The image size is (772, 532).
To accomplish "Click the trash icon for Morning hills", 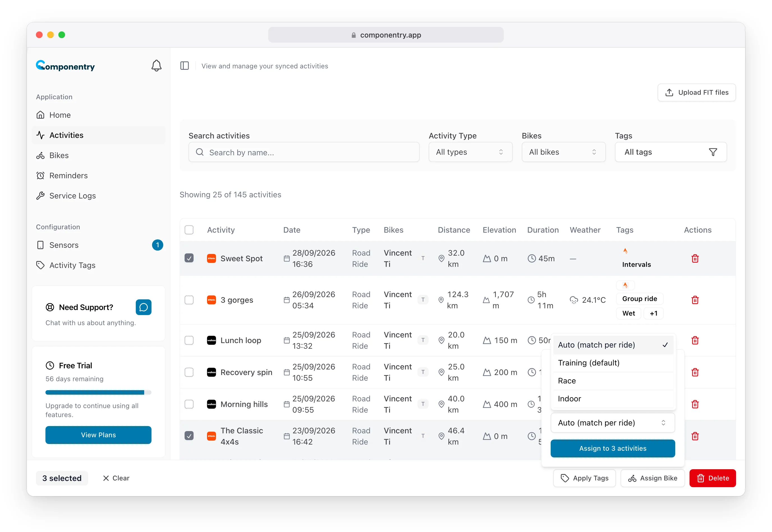I will click(x=695, y=404).
